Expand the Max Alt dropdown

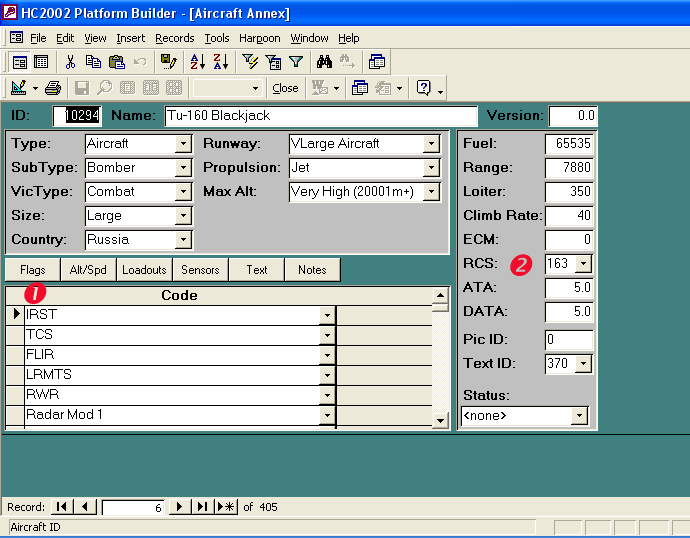431,192
